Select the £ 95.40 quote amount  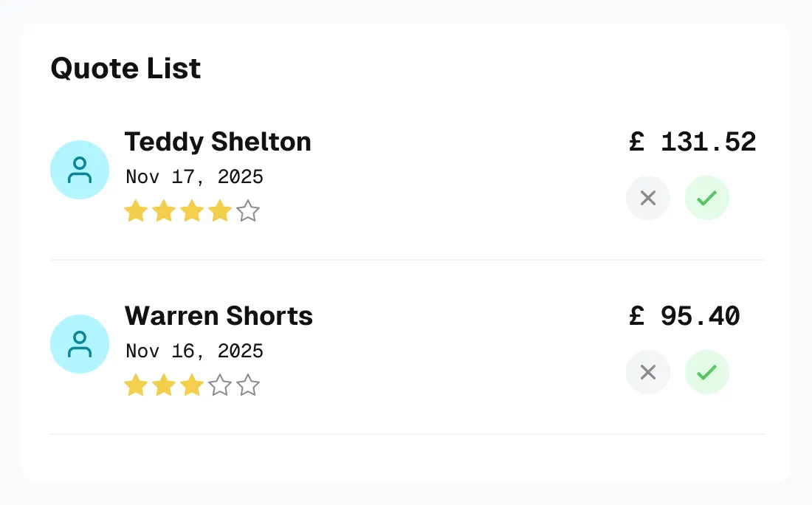coord(684,316)
